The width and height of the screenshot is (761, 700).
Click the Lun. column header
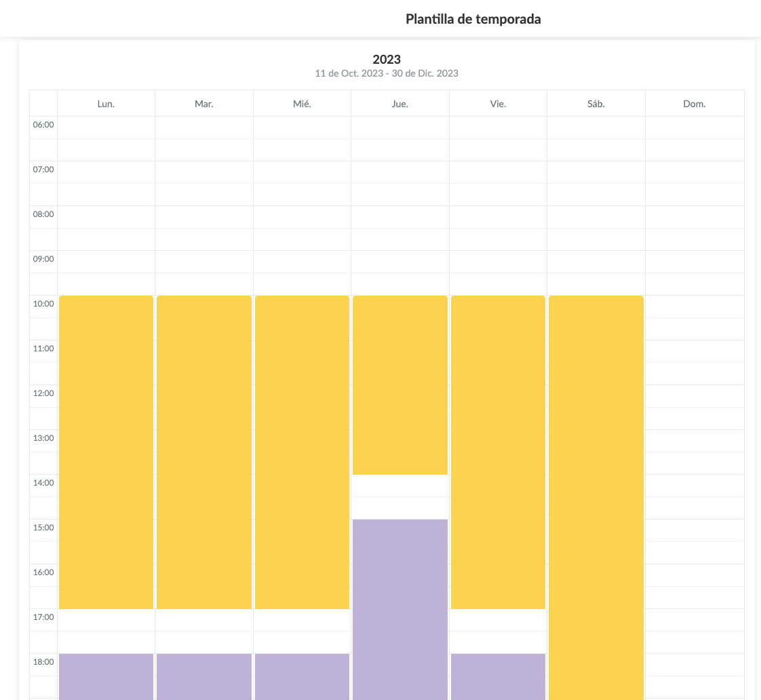pos(106,104)
